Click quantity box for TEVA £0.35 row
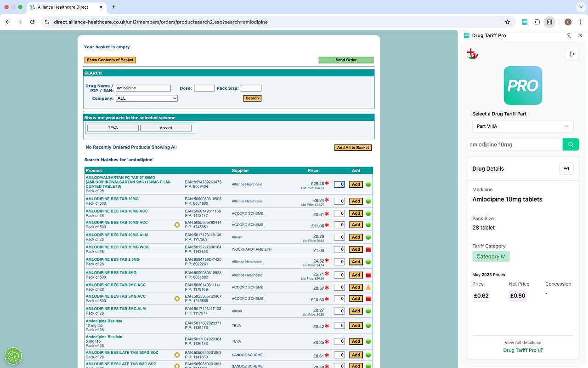 pos(339,341)
